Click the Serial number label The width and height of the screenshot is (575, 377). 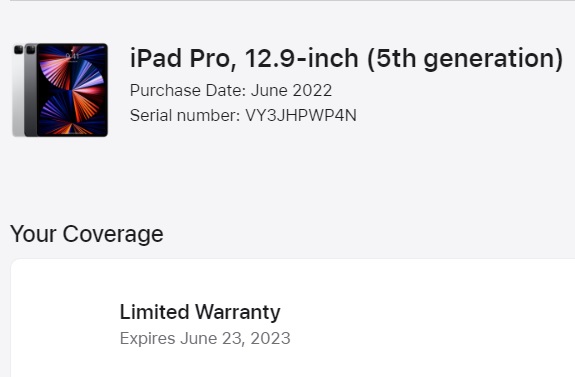[x=185, y=116]
